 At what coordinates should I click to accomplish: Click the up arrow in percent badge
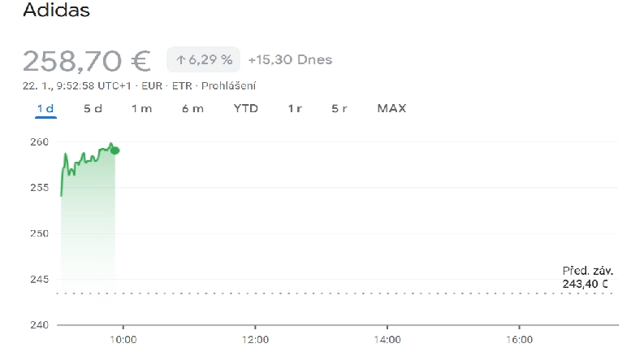pos(181,60)
